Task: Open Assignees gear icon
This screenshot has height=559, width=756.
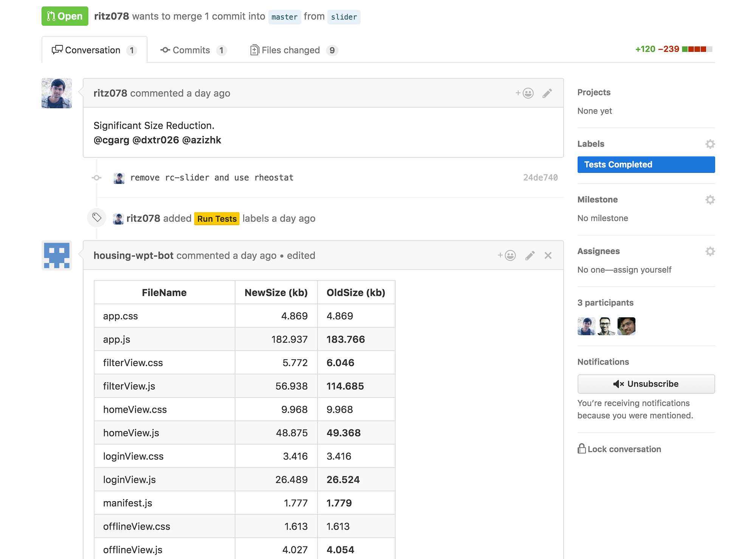Action: [710, 251]
